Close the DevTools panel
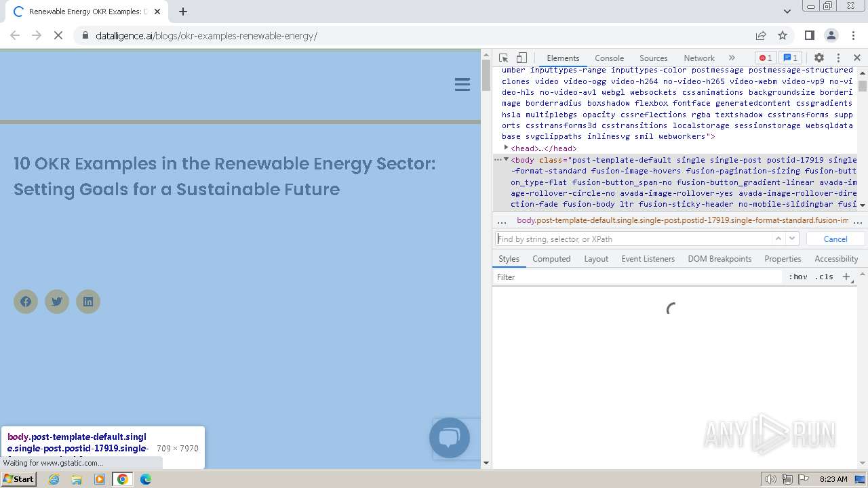Image resolution: width=868 pixels, height=488 pixels. [x=857, y=58]
